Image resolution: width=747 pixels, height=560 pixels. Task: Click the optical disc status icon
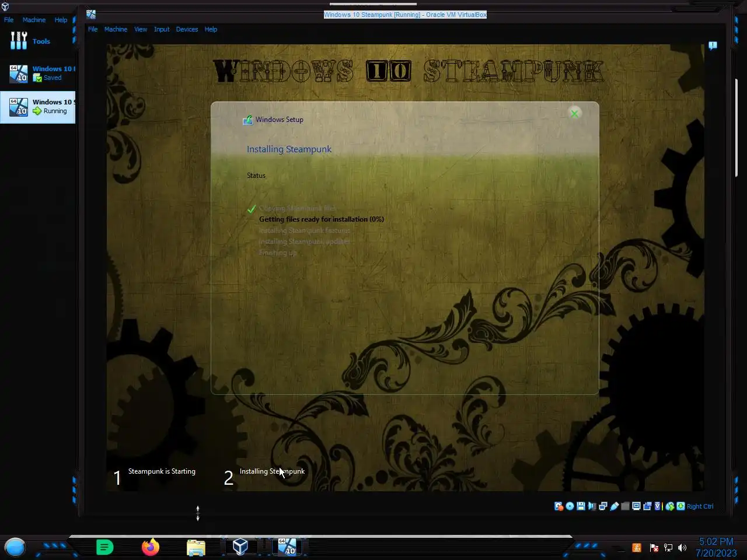click(x=570, y=506)
